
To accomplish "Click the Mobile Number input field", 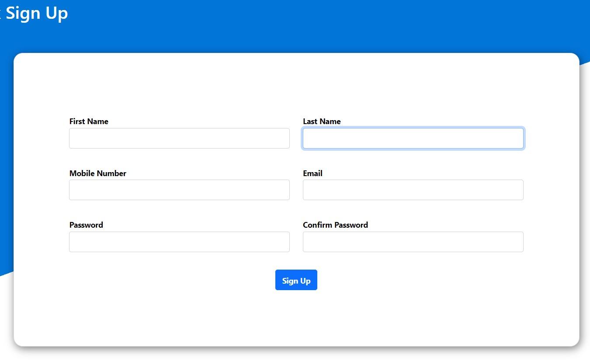I will tap(179, 190).
